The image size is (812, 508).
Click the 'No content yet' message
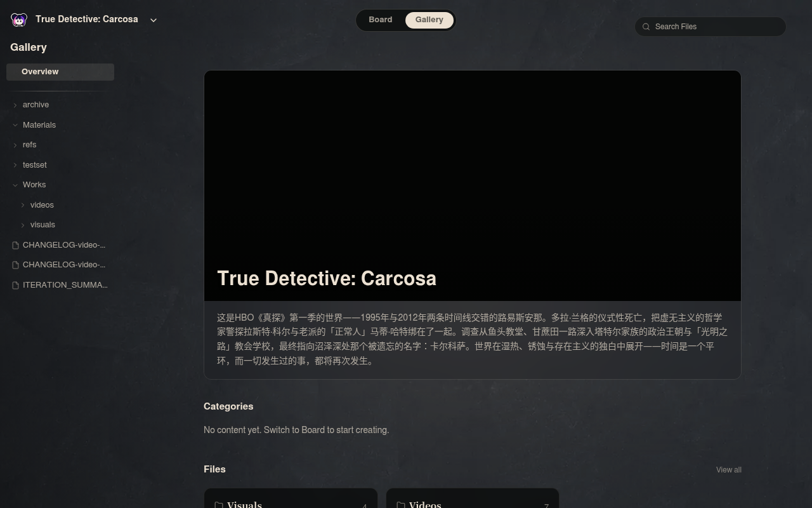coord(296,430)
